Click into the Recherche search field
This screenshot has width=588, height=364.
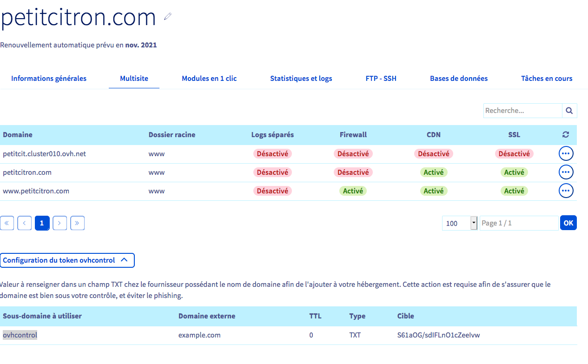[x=522, y=111]
